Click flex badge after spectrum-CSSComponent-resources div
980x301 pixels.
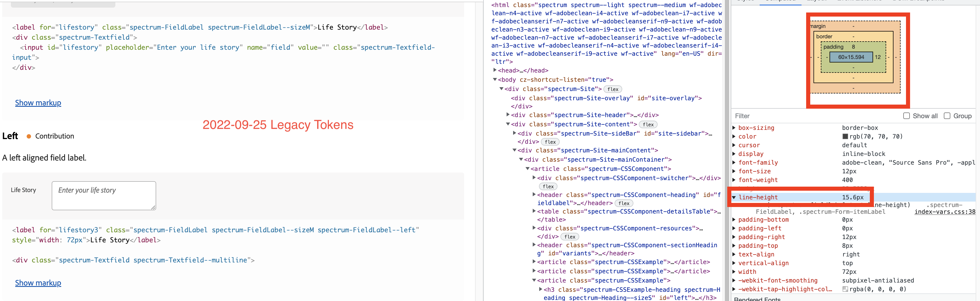pos(569,237)
